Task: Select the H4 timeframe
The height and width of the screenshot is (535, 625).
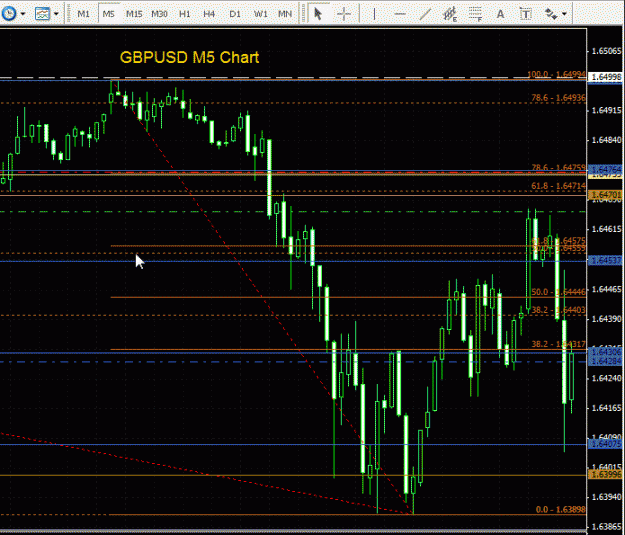Action: [x=209, y=14]
